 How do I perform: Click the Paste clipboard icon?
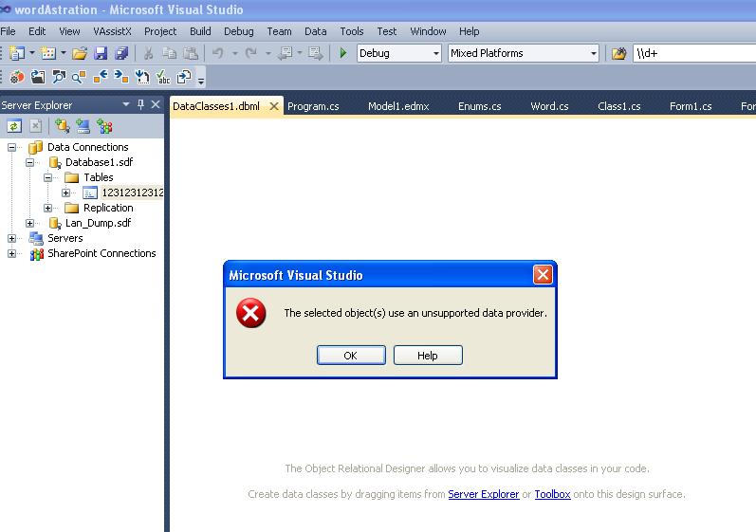pyautogui.click(x=191, y=53)
